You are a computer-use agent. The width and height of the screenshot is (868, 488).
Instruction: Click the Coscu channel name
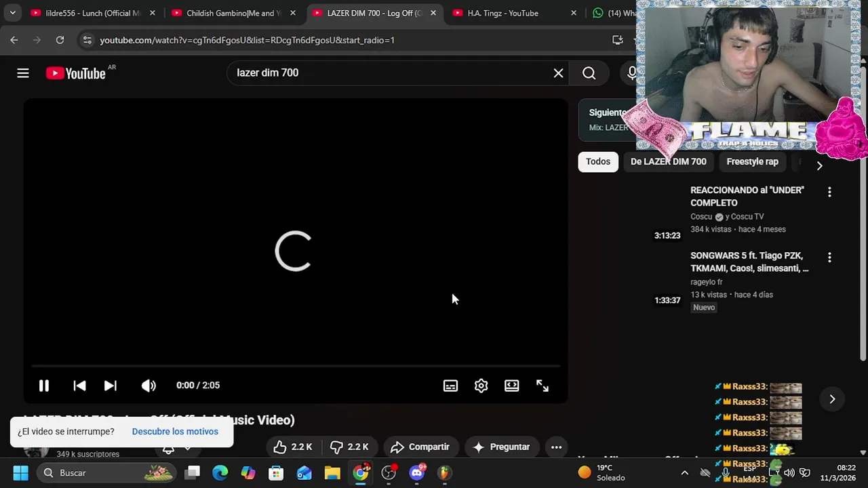[701, 217]
